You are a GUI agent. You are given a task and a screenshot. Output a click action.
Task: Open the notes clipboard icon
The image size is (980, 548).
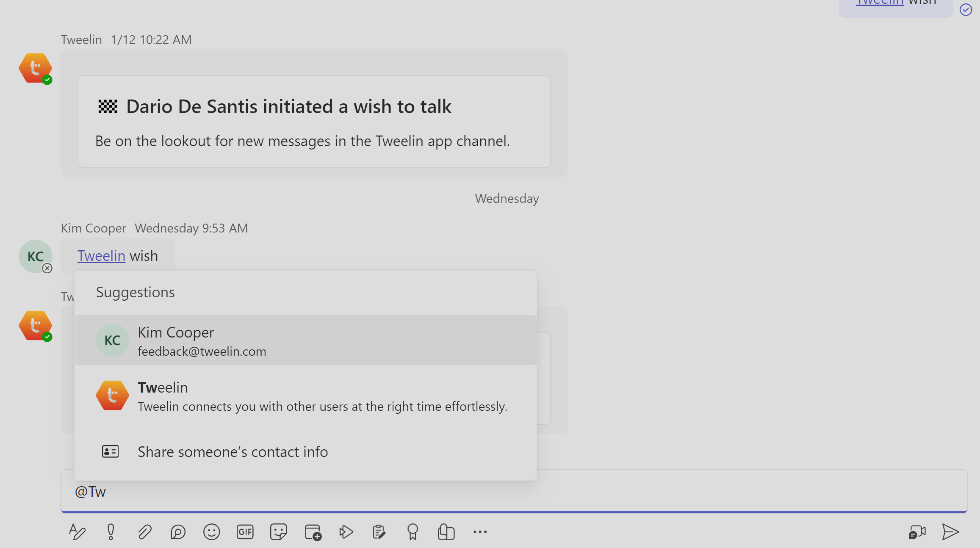point(379,532)
